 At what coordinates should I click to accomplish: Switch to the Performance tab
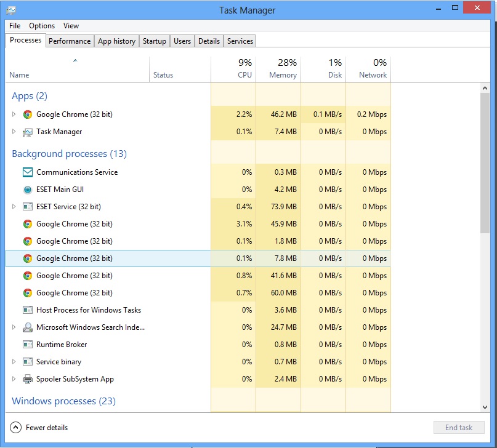(x=70, y=41)
